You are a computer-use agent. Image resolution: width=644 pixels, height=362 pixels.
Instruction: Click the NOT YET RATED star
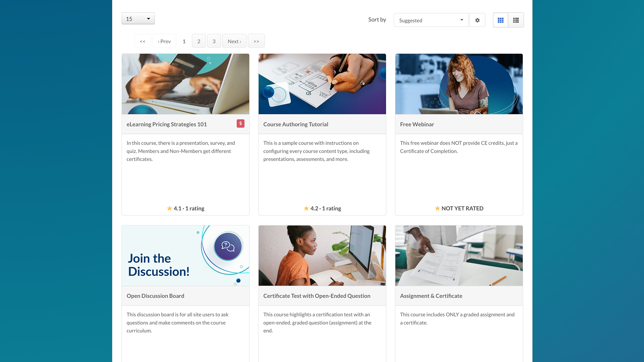437,208
